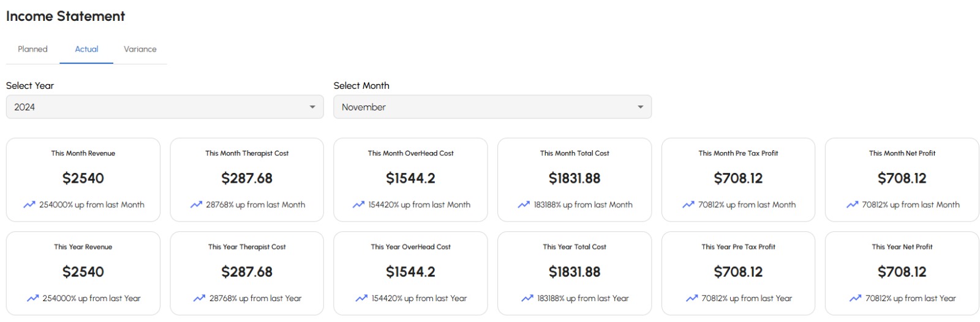Select the Actual tab
This screenshot has width=980, height=322.
[x=86, y=49]
